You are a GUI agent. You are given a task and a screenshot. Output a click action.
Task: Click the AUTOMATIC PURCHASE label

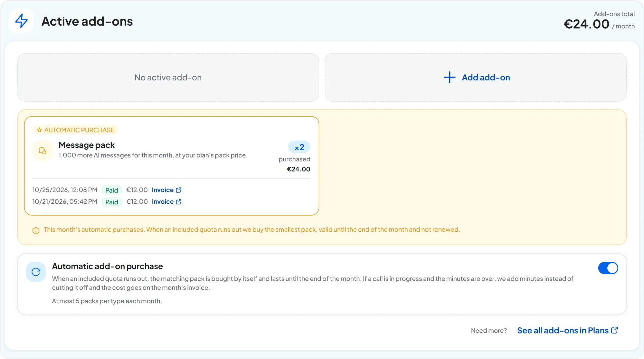click(79, 130)
